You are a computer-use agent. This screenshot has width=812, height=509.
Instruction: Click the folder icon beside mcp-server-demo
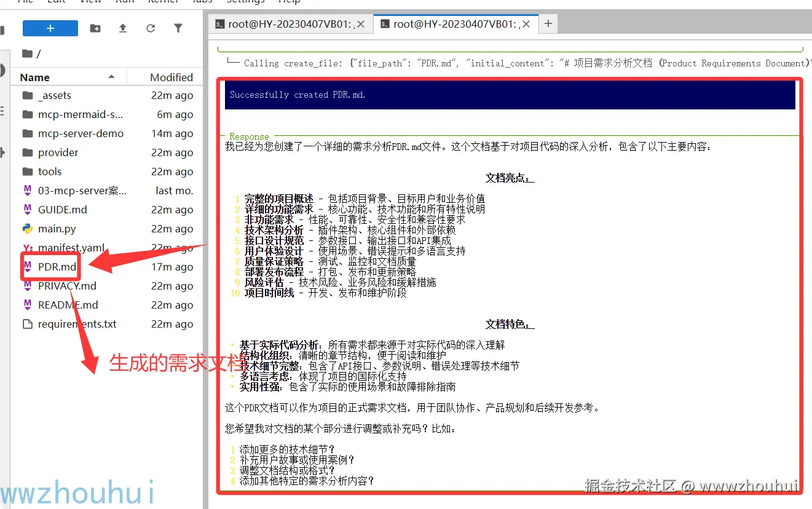click(27, 133)
